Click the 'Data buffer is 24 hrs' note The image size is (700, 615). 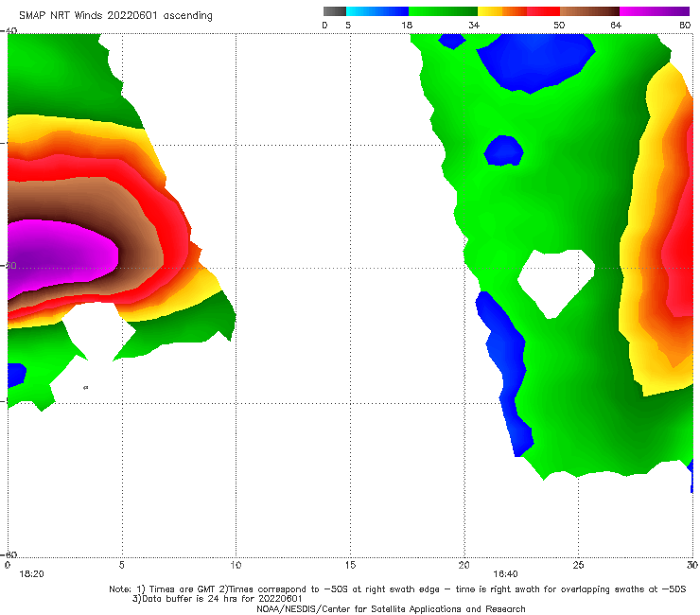[x=218, y=599]
